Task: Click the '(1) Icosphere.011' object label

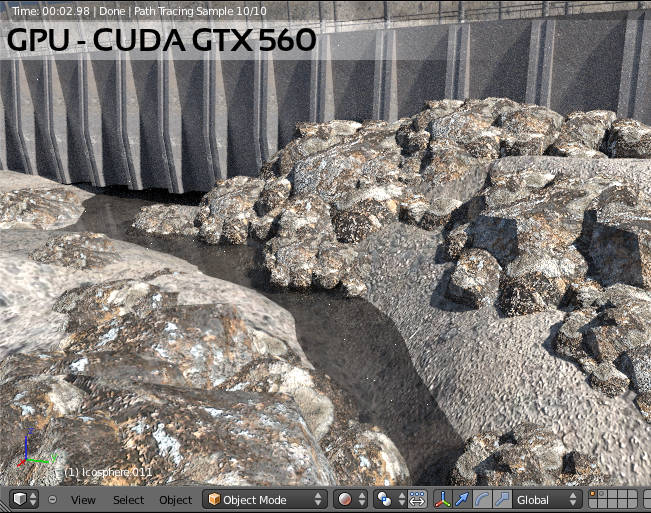Action: click(x=108, y=472)
